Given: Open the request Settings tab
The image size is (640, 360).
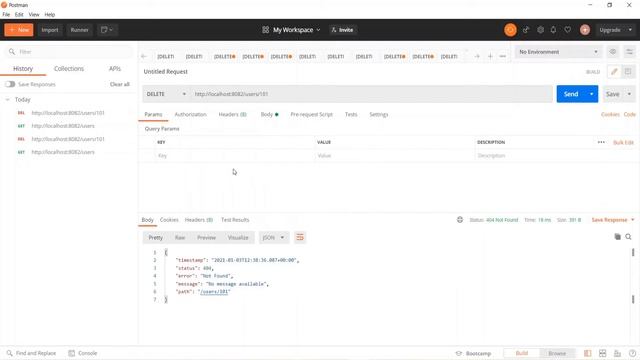Looking at the screenshot, I should [x=378, y=114].
